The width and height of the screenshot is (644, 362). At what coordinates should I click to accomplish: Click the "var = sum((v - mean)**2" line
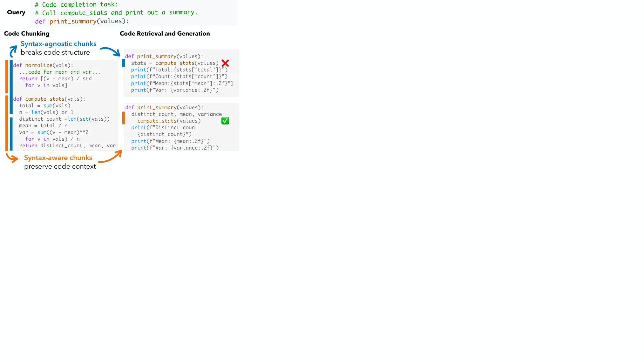(54, 132)
